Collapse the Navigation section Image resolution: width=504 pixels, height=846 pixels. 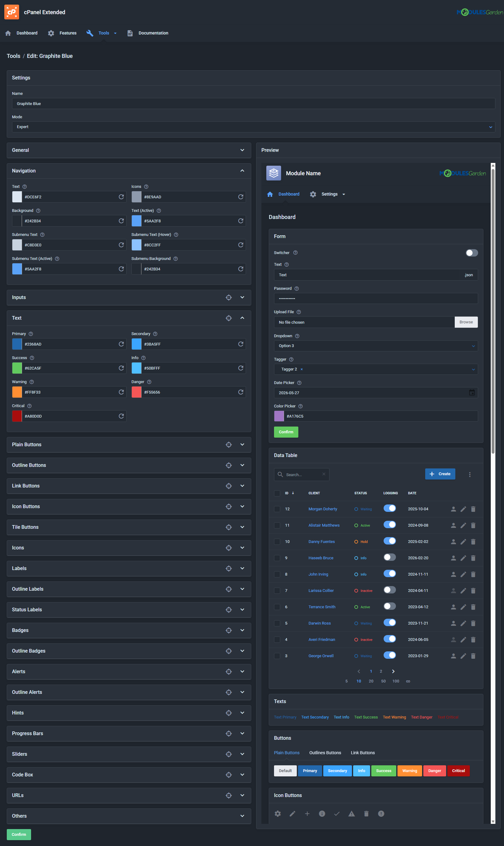(x=242, y=171)
